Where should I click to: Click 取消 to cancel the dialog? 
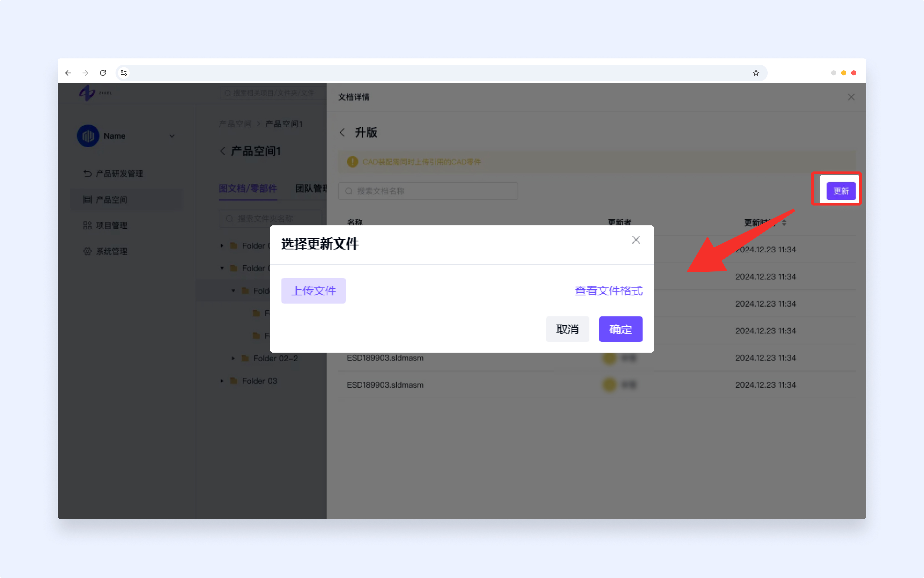coord(567,329)
